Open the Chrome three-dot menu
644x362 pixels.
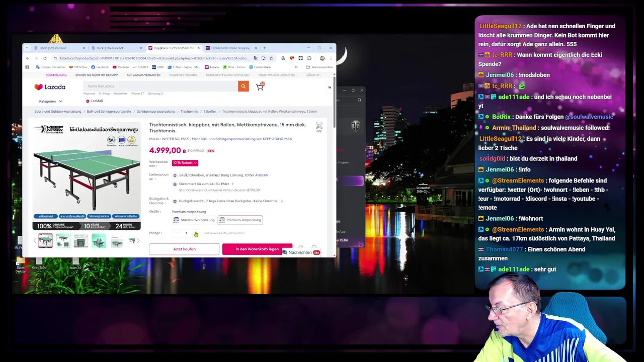point(331,58)
